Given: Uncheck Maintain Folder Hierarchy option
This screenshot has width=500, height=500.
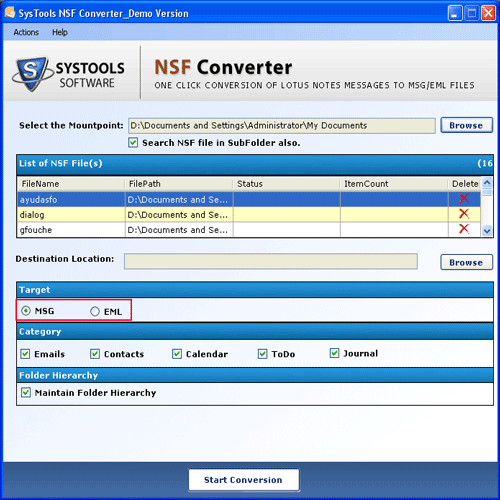Looking at the screenshot, I should pos(26,392).
